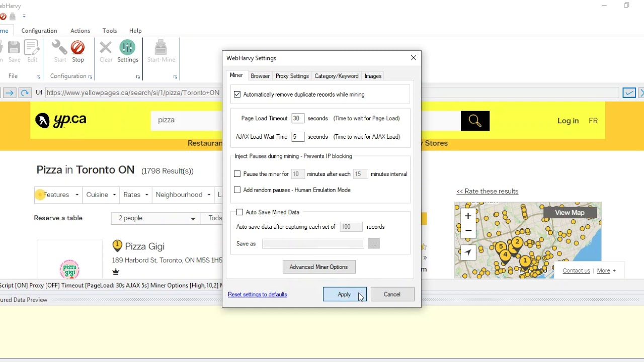Toggle automatically remove duplicate records checkbox
The width and height of the screenshot is (644, 362).
tap(237, 95)
